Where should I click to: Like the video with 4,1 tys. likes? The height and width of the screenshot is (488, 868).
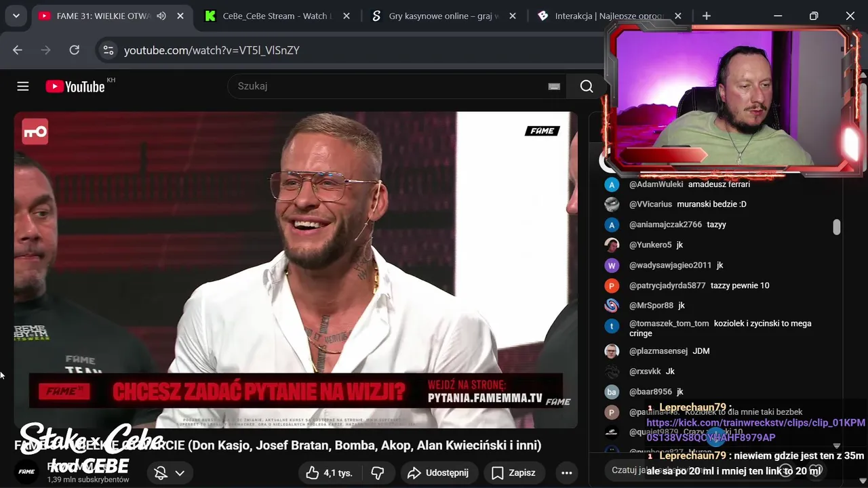point(330,473)
